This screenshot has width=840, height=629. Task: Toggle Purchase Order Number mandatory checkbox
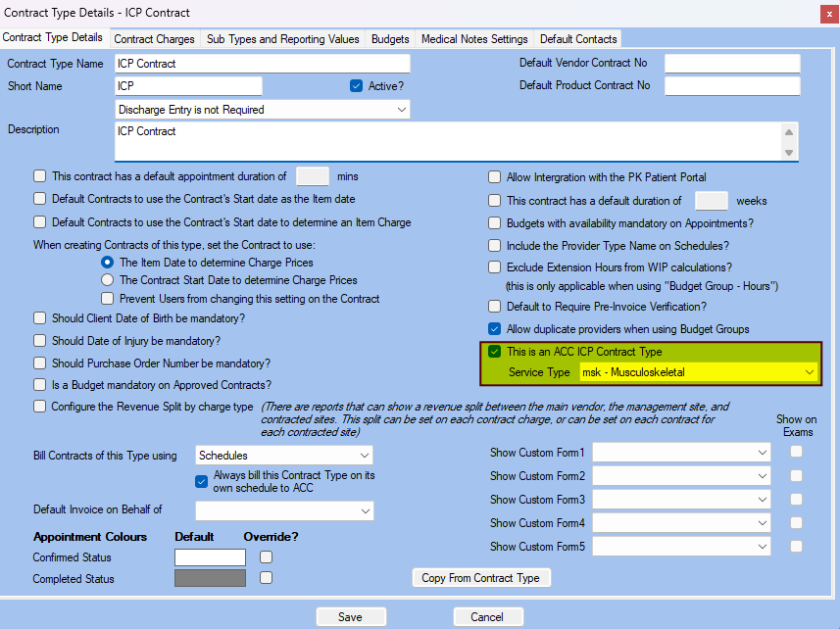click(x=39, y=363)
